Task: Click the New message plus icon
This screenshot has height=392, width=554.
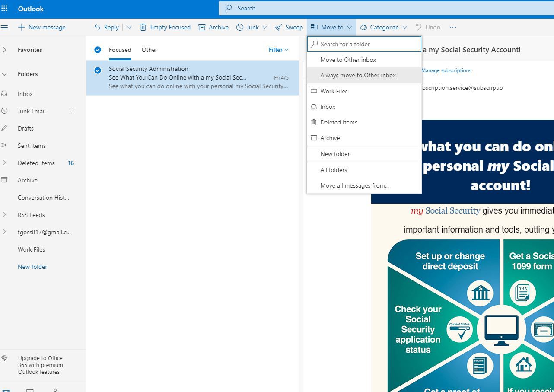Action: click(21, 27)
